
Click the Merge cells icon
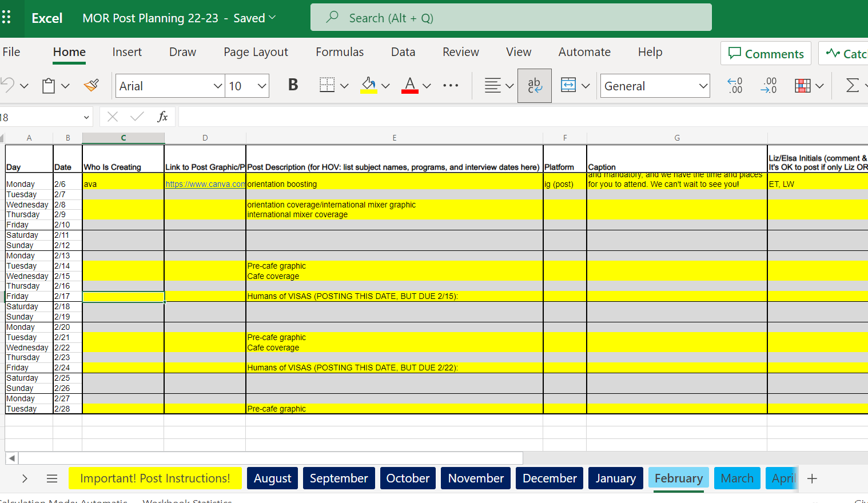point(568,86)
